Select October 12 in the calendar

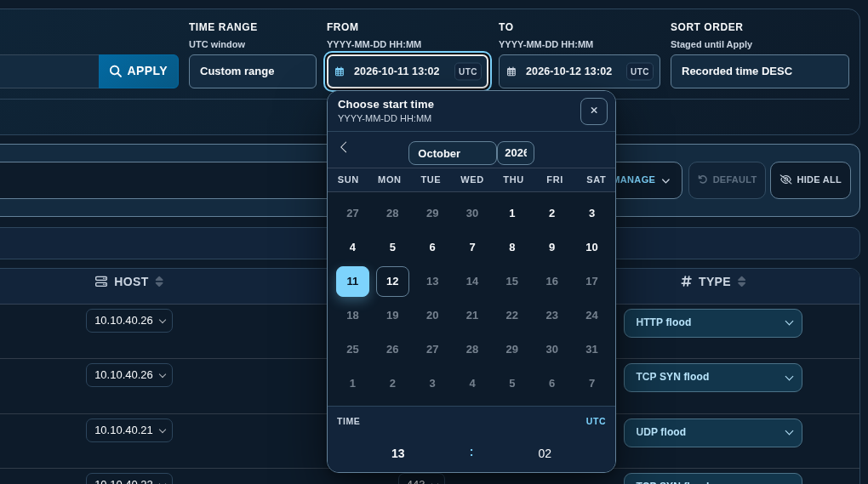click(x=392, y=282)
